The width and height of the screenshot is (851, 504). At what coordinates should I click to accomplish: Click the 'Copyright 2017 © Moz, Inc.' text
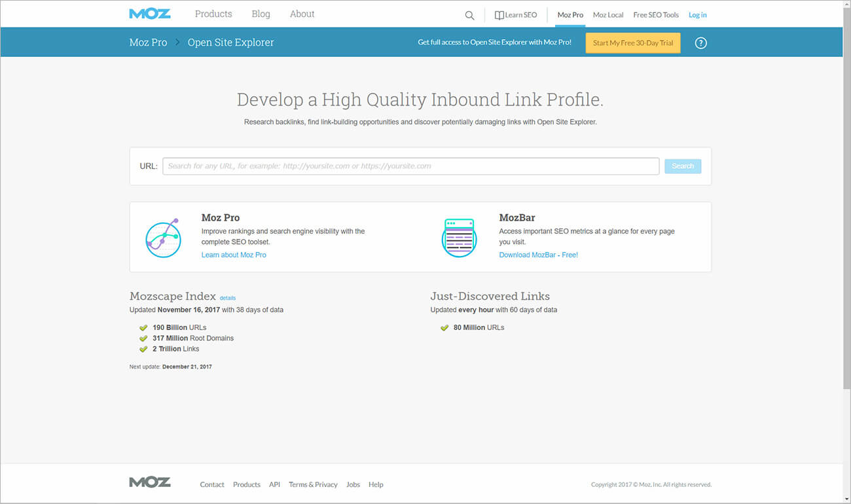pos(651,484)
